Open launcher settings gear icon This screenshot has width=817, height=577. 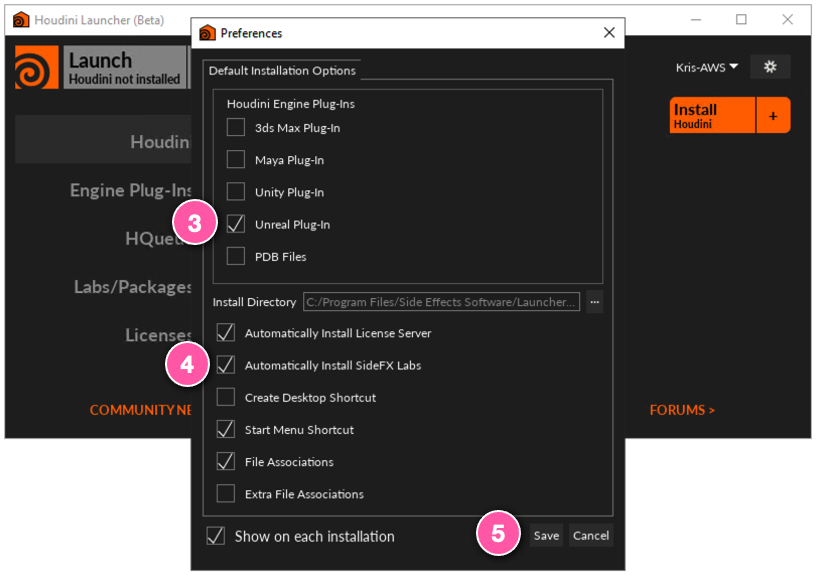(x=770, y=67)
